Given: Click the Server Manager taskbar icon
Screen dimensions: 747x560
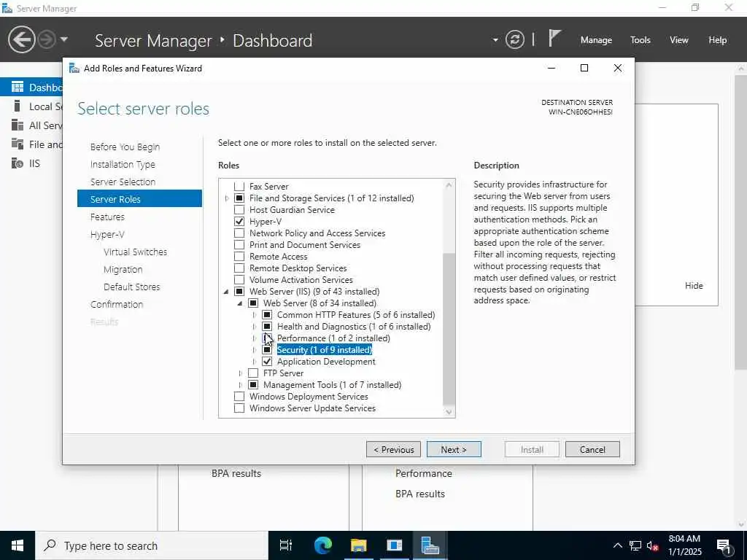Looking at the screenshot, I should click(x=430, y=545).
